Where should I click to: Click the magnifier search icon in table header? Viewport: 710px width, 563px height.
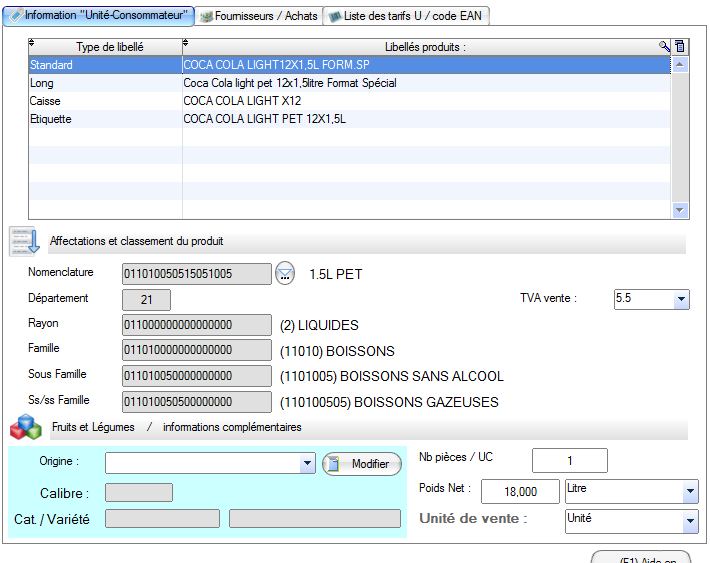pyautogui.click(x=664, y=46)
